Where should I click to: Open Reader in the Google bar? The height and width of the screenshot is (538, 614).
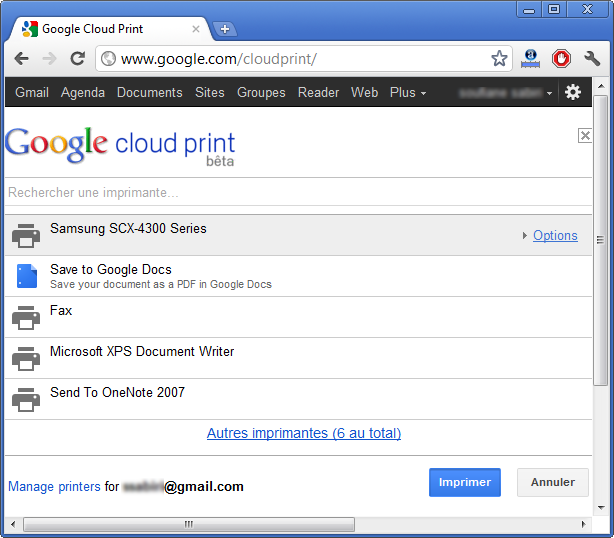(318, 92)
